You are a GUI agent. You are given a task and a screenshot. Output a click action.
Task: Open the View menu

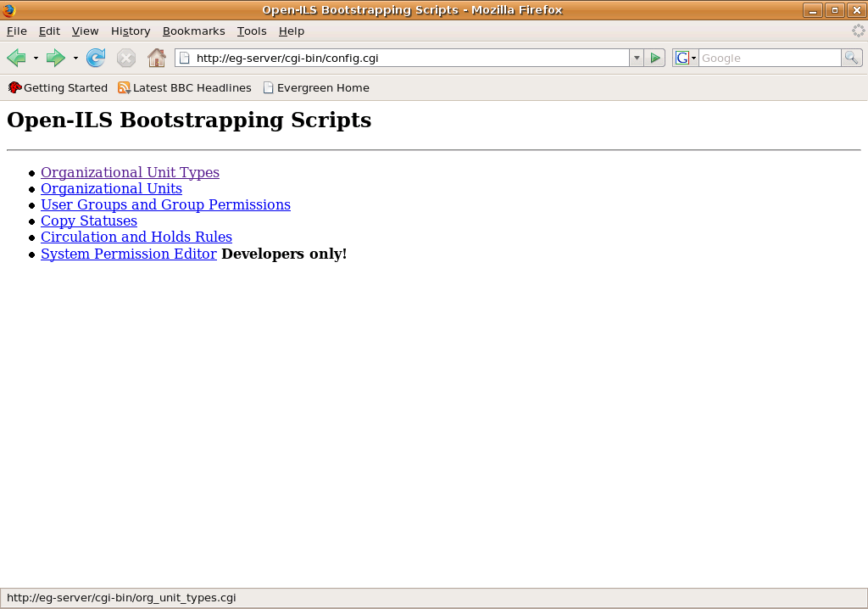point(86,31)
